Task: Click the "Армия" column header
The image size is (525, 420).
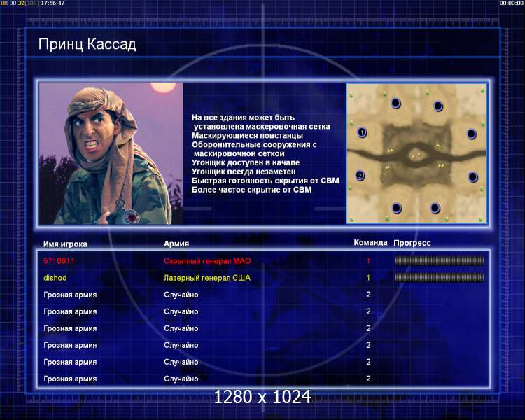Action: point(176,244)
